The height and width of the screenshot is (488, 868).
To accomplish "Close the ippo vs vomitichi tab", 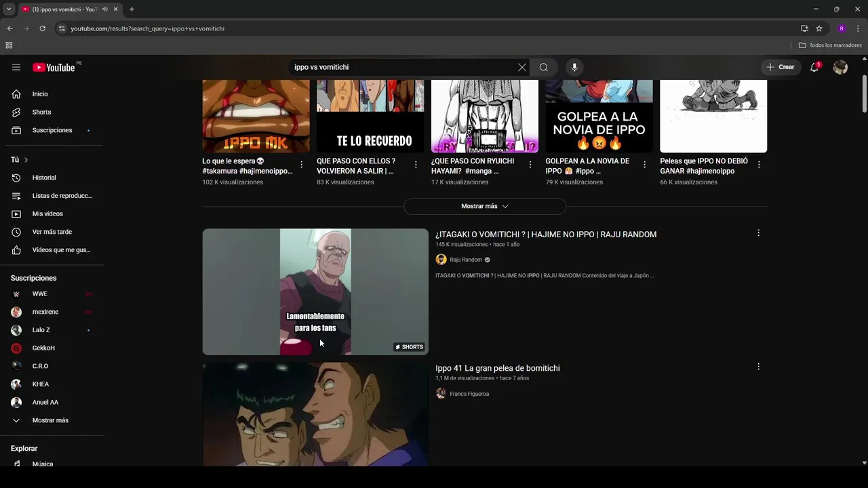I will coord(116,9).
